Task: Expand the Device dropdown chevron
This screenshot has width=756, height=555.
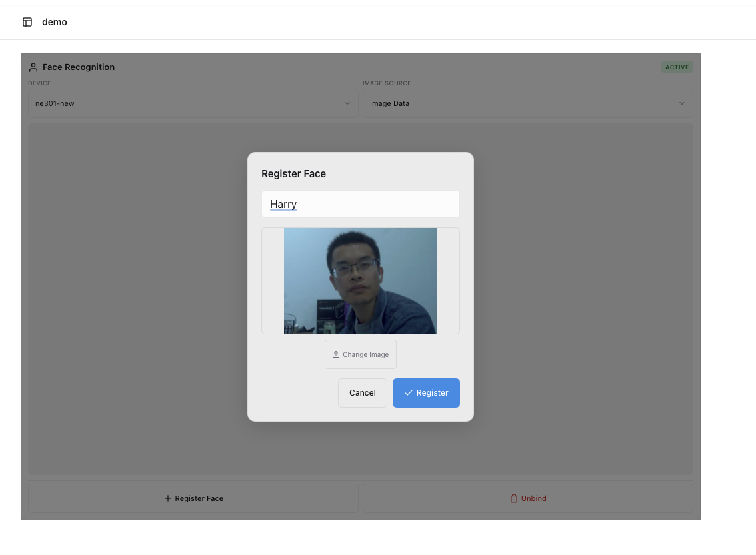Action: (347, 103)
